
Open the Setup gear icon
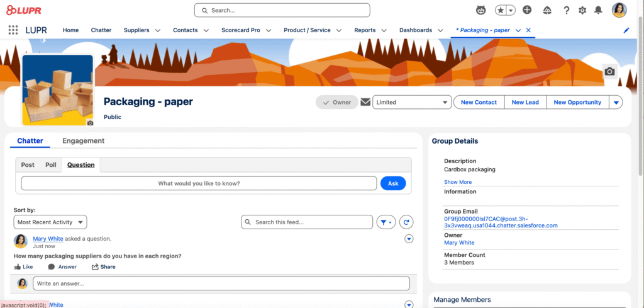coord(582,10)
